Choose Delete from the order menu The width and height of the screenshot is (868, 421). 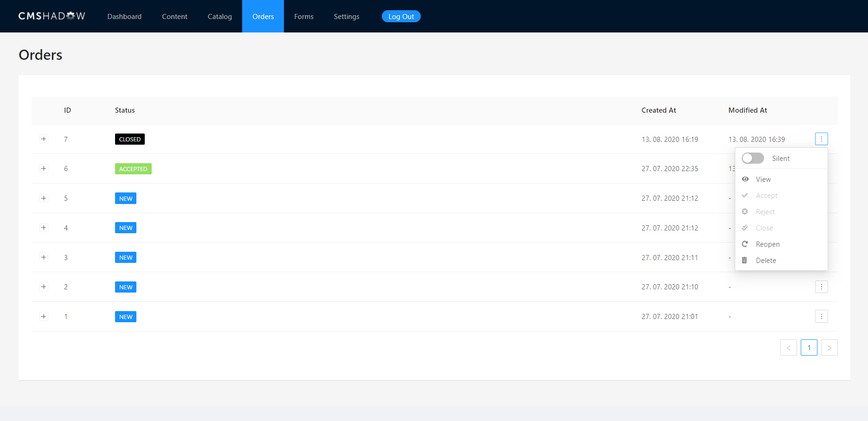pyautogui.click(x=781, y=260)
